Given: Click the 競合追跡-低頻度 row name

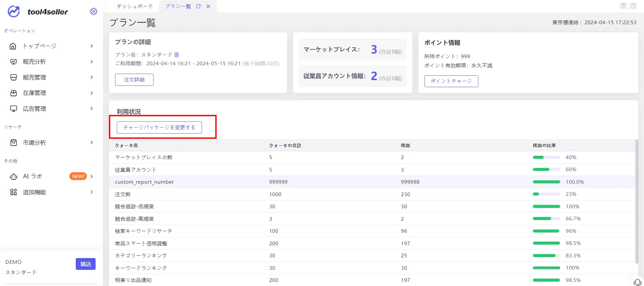Looking at the screenshot, I should tap(134, 207).
